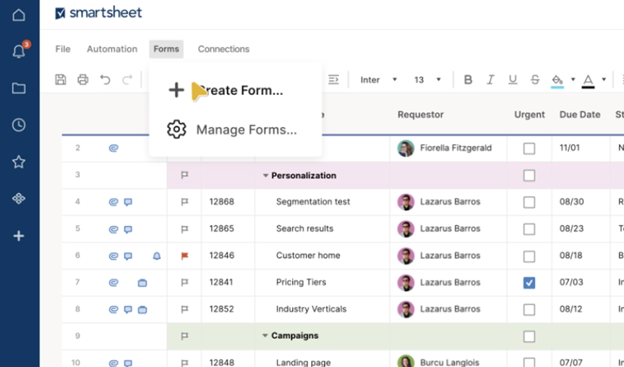Check the Urgent box for Customer home

(529, 256)
